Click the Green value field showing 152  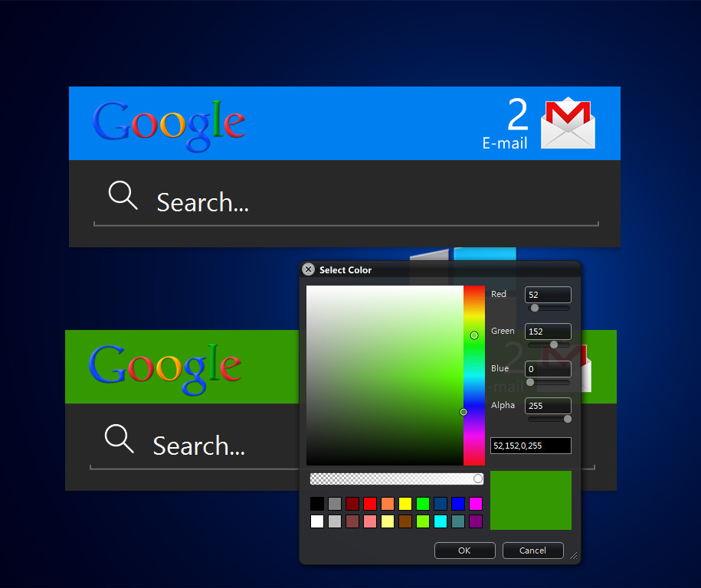pyautogui.click(x=548, y=332)
